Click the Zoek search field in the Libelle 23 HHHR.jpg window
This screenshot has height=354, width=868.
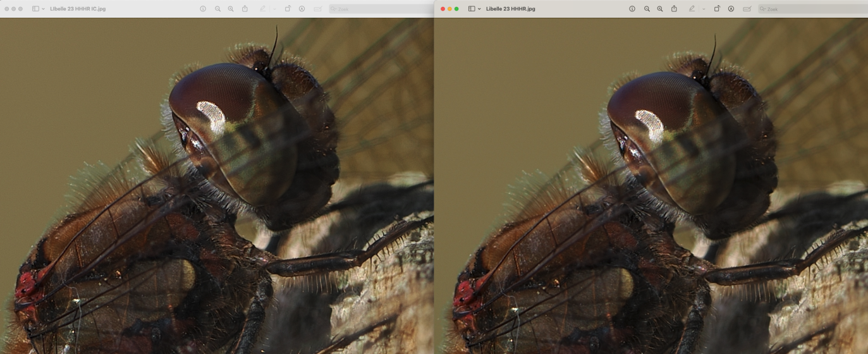(x=812, y=9)
